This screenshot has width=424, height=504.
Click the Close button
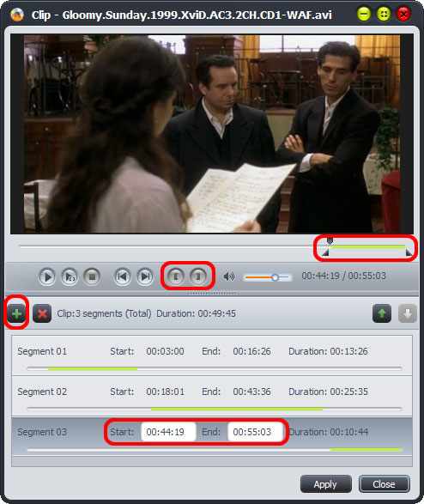click(385, 484)
